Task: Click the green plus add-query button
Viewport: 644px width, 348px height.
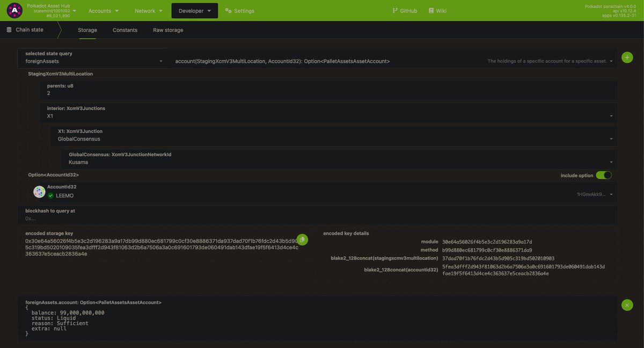Action: [627, 57]
